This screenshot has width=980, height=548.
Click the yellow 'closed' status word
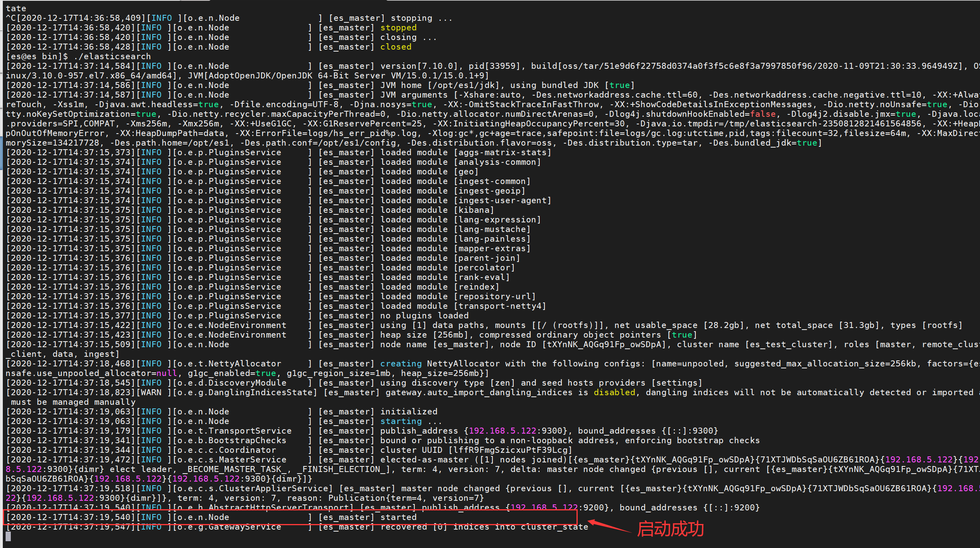click(x=396, y=47)
